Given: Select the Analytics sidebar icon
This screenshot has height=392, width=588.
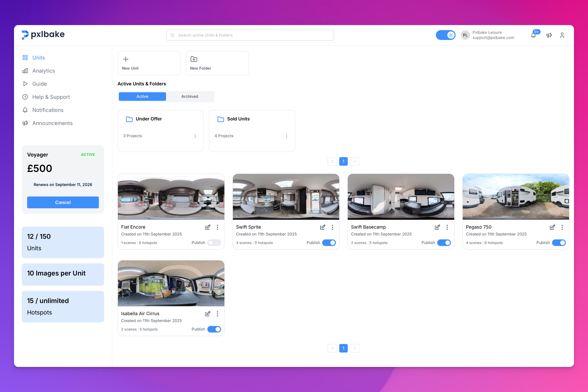Looking at the screenshot, I should point(25,71).
